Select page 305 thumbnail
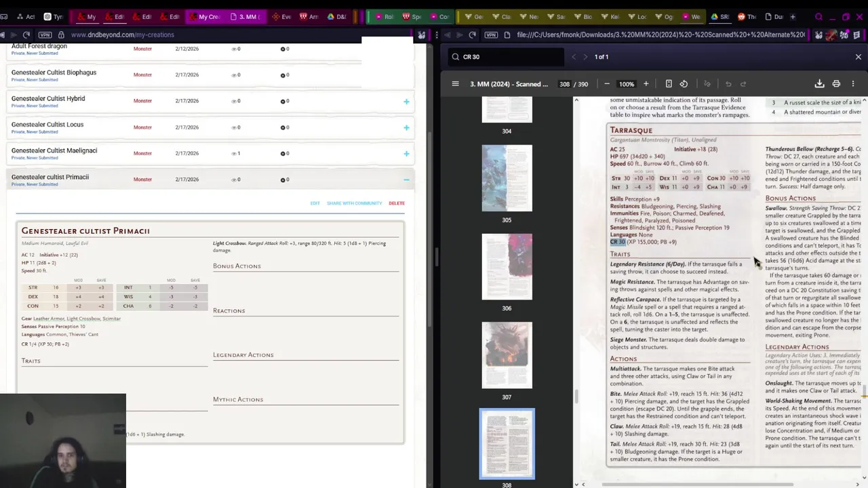 [507, 178]
